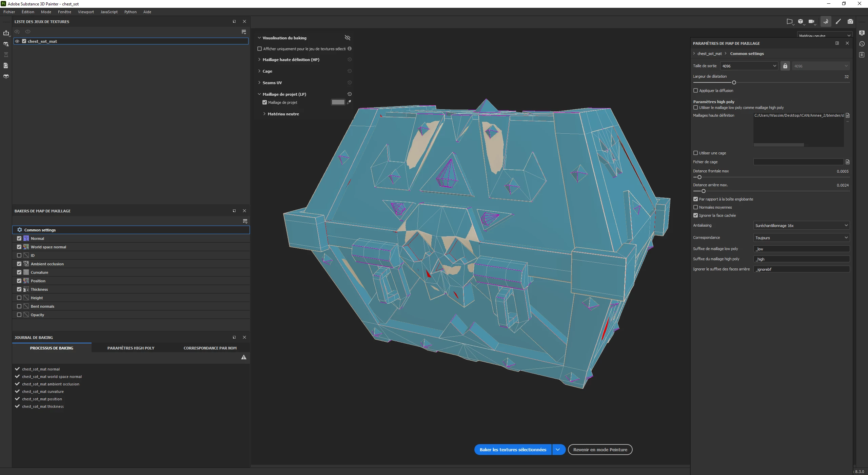Click 'Baker les textures sélectionnées' button

point(513,450)
